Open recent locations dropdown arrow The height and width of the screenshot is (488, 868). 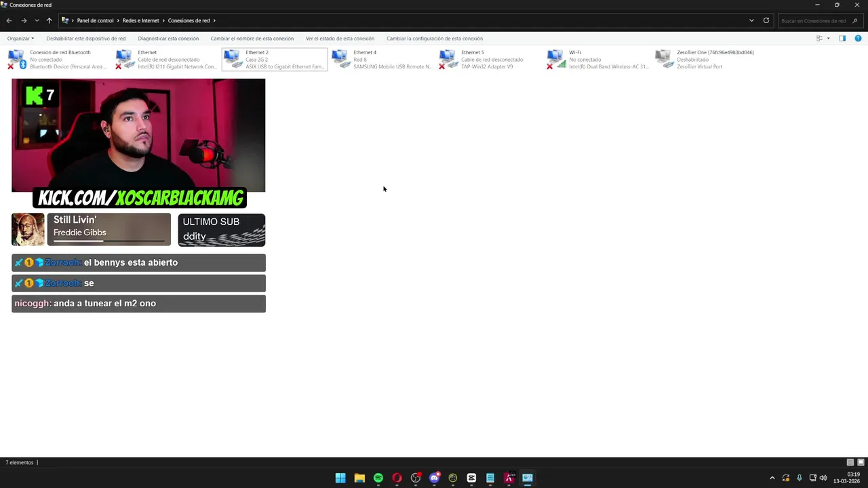(37, 20)
